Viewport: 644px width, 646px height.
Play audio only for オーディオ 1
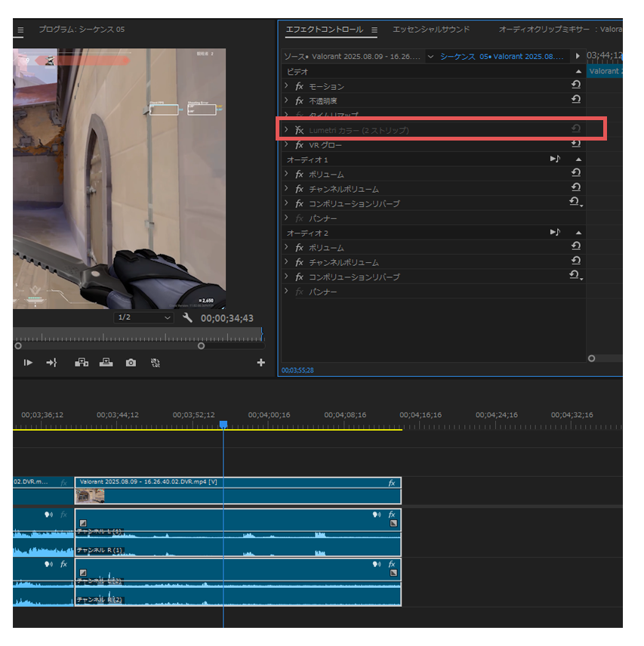pos(555,159)
